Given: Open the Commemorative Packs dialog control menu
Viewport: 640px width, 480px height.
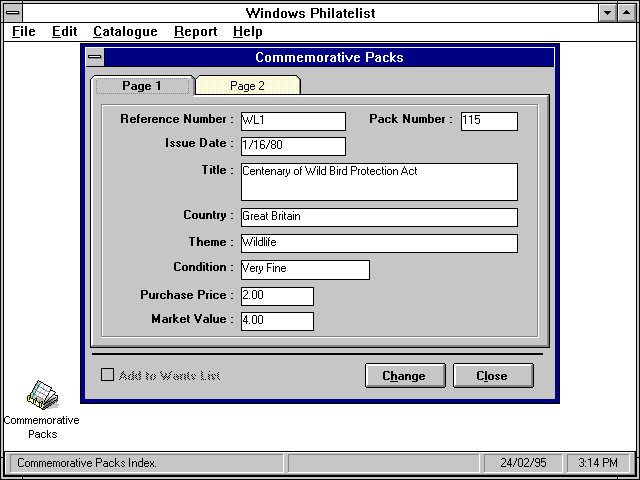Looking at the screenshot, I should (94, 57).
